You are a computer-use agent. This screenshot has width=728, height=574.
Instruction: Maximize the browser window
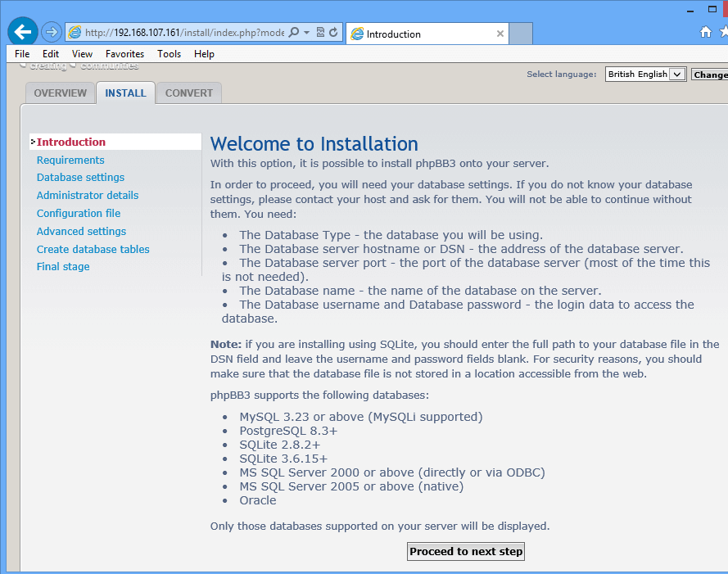(x=712, y=9)
